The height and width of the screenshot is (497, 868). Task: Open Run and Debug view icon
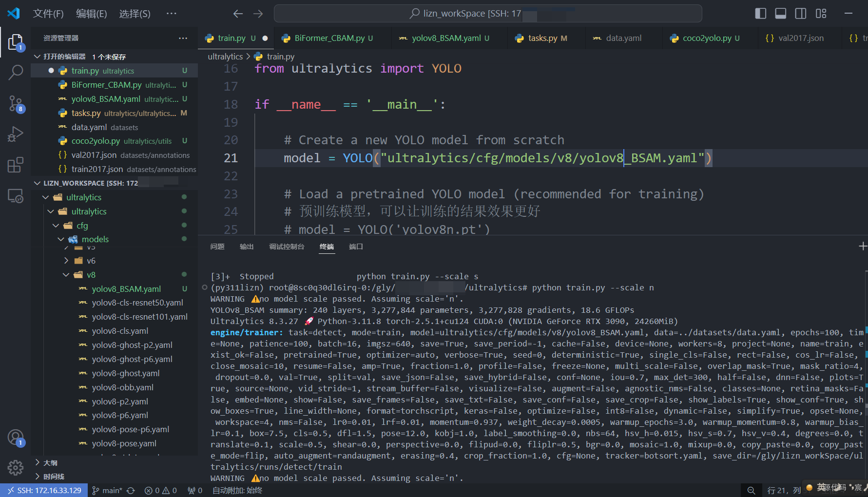15,134
